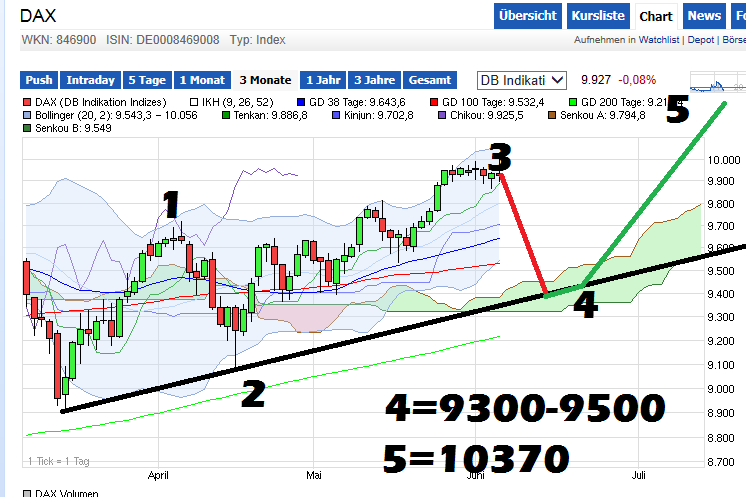This screenshot has width=746, height=497.
Task: Show the Gesamt timeframe
Action: pyautogui.click(x=430, y=80)
